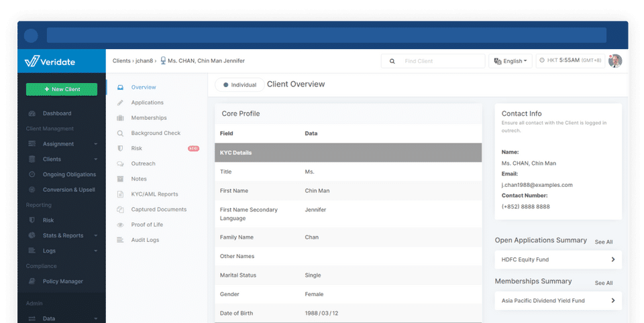Click the New Client button
The image size is (644, 323).
coord(62,89)
